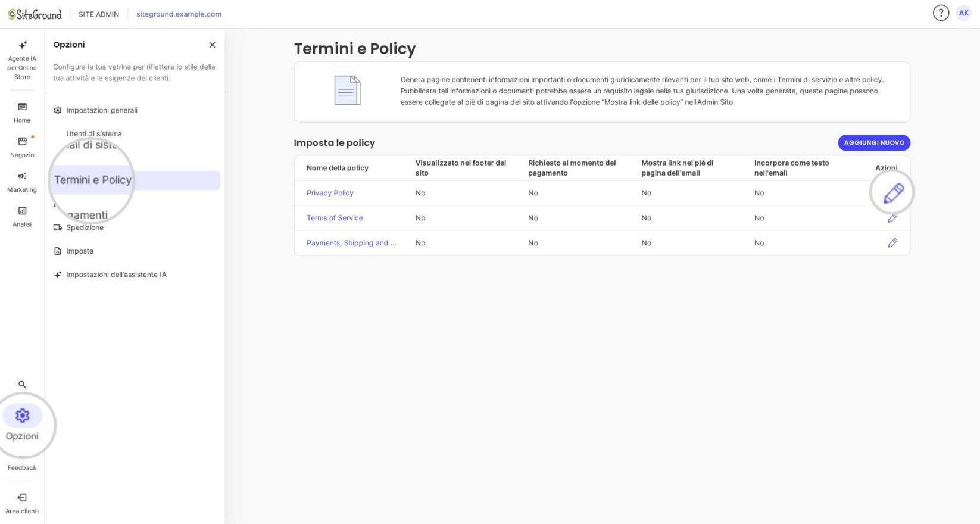Click the Incorpora come testo nell'email header
Screen dimensions: 980x524
pos(792,168)
